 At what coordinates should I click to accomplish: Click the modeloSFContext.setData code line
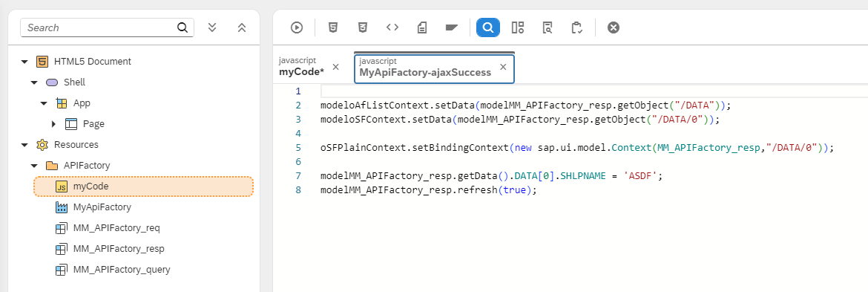pos(520,119)
